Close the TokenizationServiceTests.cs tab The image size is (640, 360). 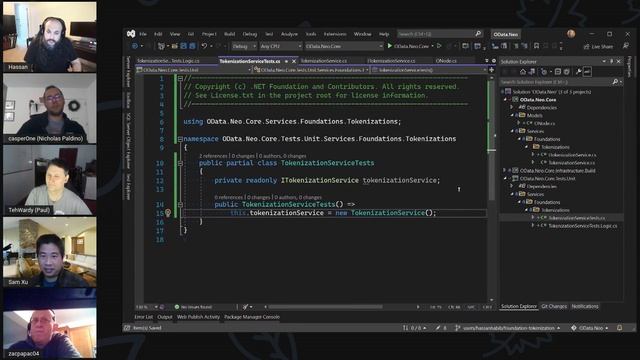tap(293, 61)
